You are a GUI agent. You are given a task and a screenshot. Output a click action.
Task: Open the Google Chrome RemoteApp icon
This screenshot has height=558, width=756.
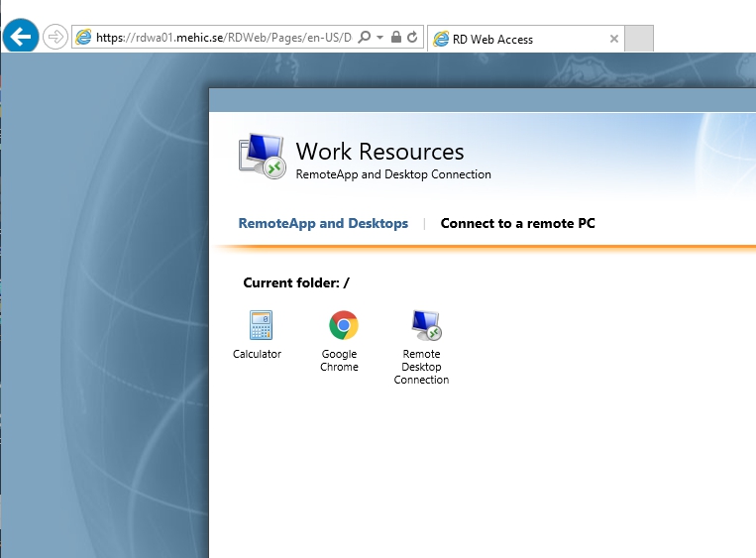tap(343, 325)
